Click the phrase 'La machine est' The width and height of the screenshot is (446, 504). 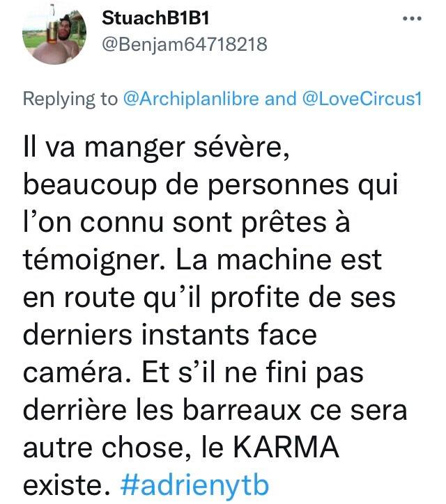click(278, 260)
